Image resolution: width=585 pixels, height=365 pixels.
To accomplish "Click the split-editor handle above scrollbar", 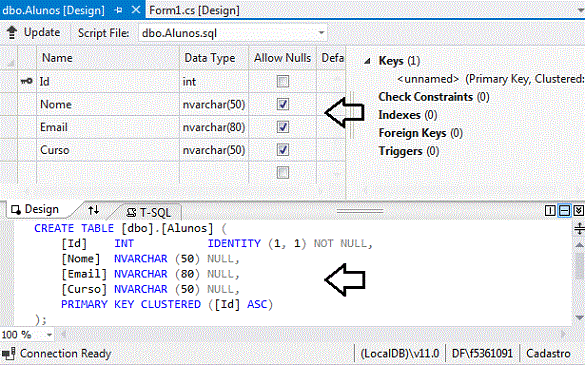I will tap(579, 228).
